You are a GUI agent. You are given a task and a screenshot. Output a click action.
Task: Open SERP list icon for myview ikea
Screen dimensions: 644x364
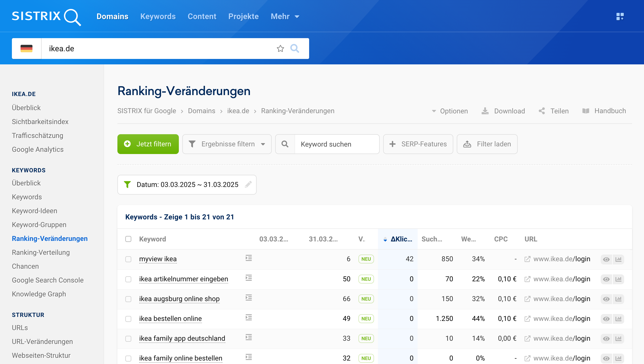248,258
